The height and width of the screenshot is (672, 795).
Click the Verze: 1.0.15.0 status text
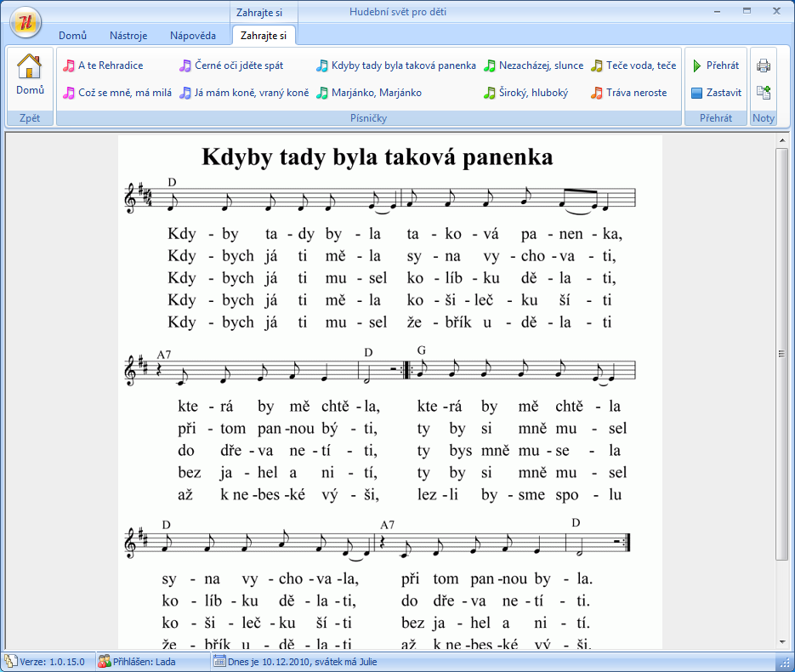[x=52, y=662]
